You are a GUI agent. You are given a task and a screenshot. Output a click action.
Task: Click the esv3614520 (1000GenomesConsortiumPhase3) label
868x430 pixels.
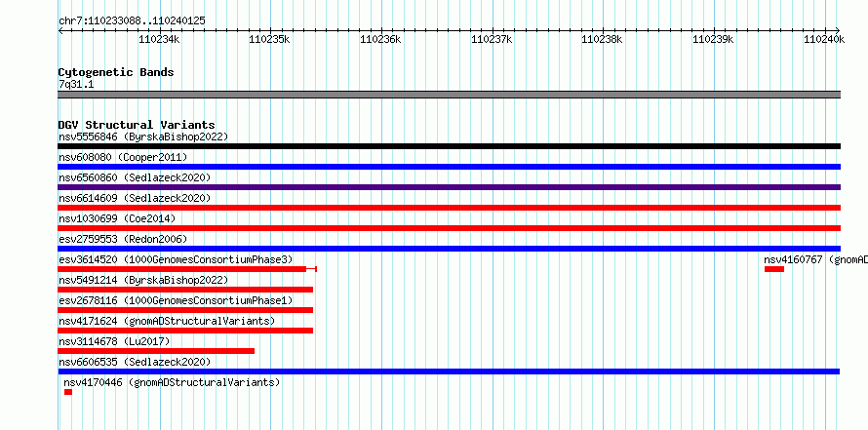[176, 259]
